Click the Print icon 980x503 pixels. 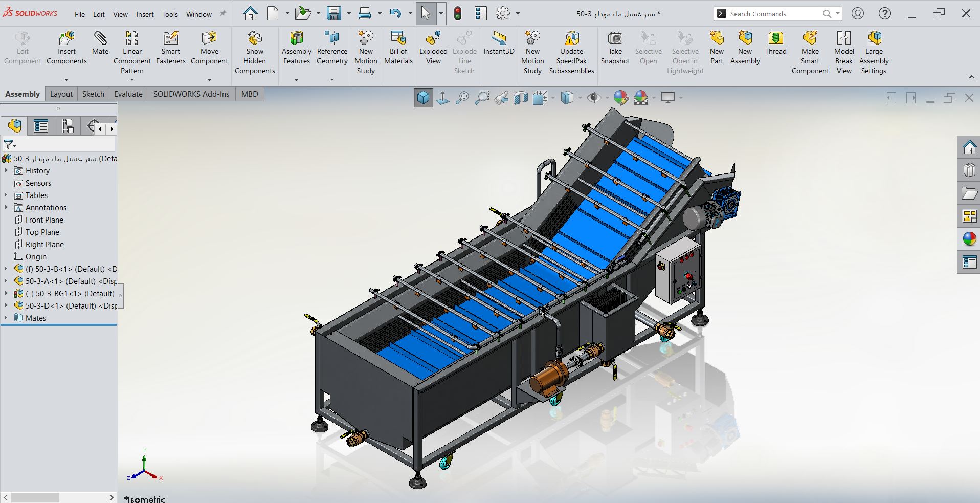coord(365,13)
